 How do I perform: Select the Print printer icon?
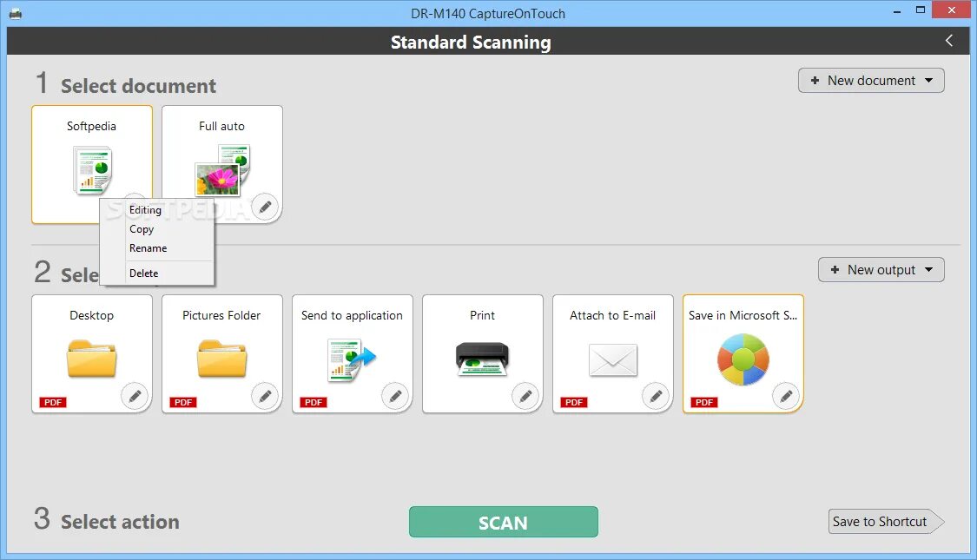pos(482,359)
